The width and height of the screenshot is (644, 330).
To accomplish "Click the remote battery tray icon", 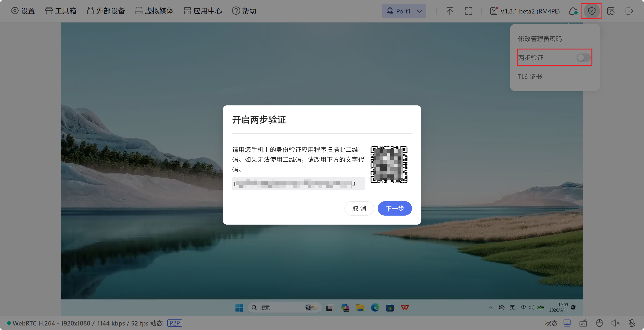I will (540, 308).
